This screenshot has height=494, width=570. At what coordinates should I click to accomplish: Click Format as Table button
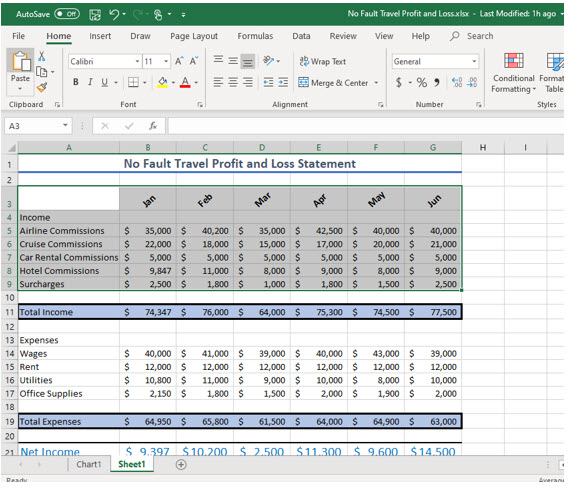pyautogui.click(x=552, y=73)
